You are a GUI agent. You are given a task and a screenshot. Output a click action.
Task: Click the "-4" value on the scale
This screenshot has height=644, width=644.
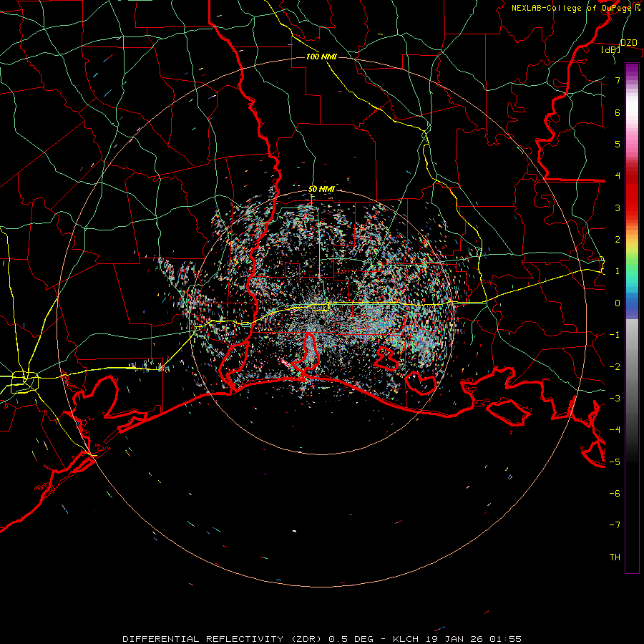tap(615, 430)
